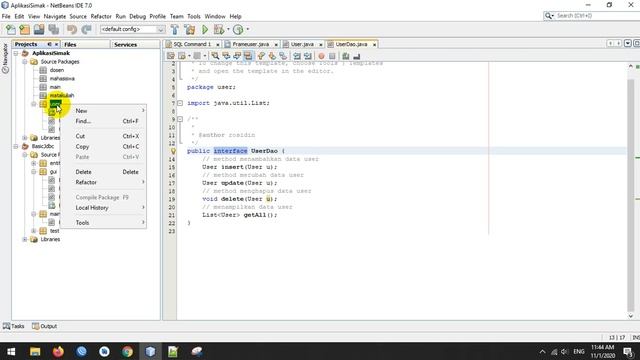This screenshot has height=360, width=640.
Task: Switch to the SQL Command 1 tab
Action: pos(192,44)
